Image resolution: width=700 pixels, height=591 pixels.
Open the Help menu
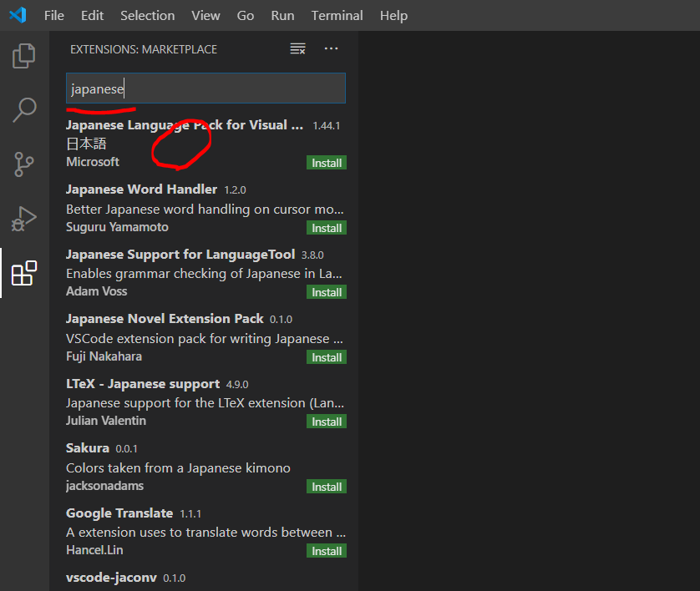[x=393, y=16]
